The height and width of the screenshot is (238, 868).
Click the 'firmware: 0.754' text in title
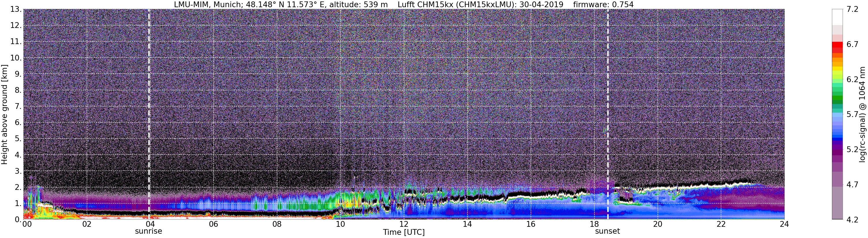(x=603, y=4)
